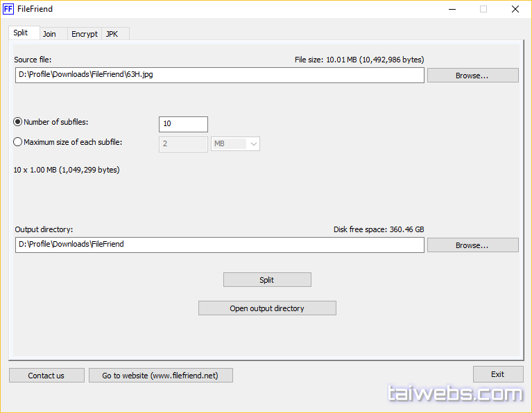Viewport: 532px width, 413px height.
Task: Browse for the output directory
Action: (472, 245)
